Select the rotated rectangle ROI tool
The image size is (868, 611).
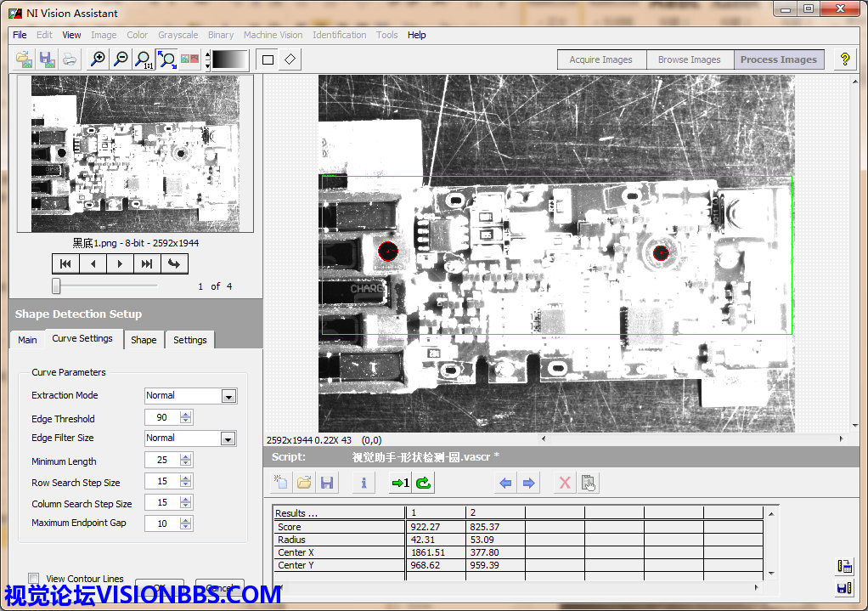pyautogui.click(x=290, y=59)
